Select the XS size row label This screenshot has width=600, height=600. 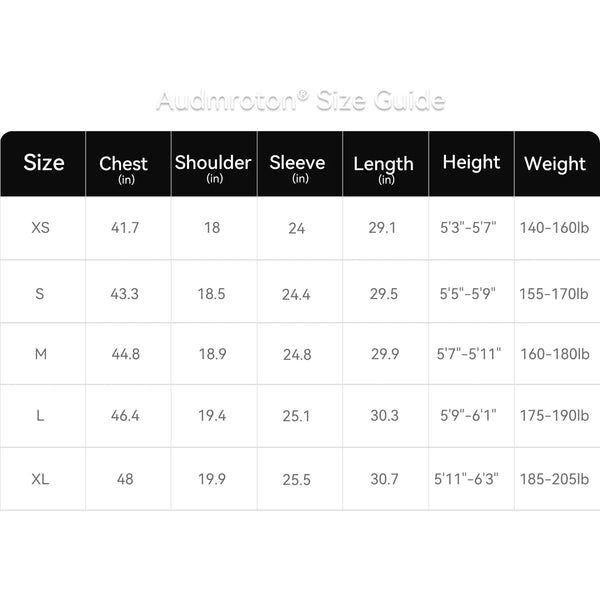41,228
